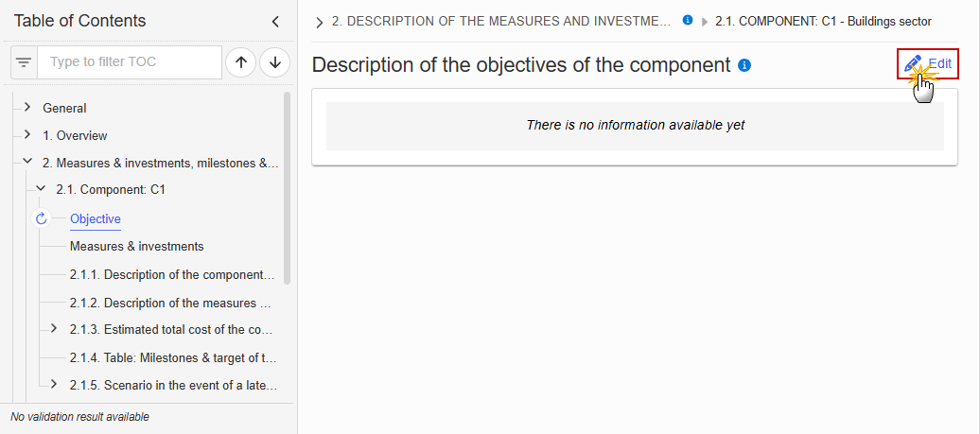This screenshot has width=980, height=434.
Task: Collapse 2. Measures & investments section
Action: pos(26,162)
